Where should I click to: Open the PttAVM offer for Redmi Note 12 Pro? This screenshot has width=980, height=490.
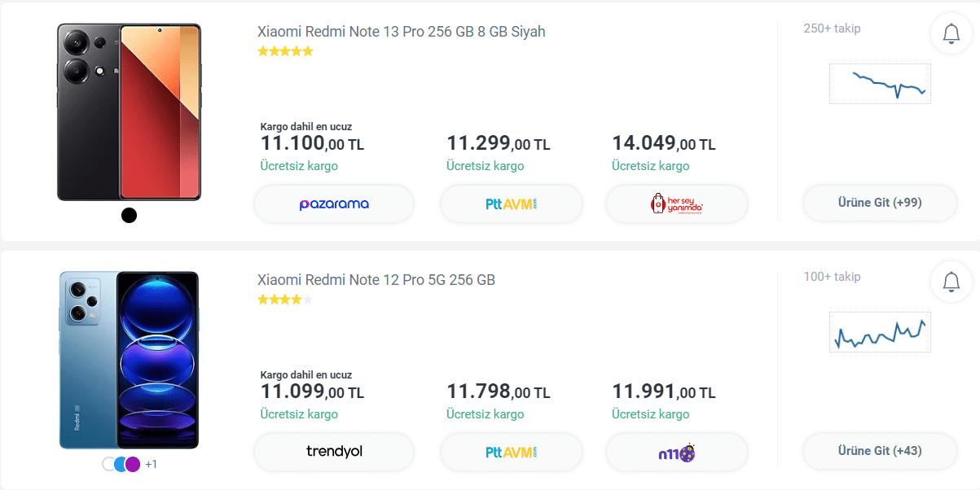[512, 452]
